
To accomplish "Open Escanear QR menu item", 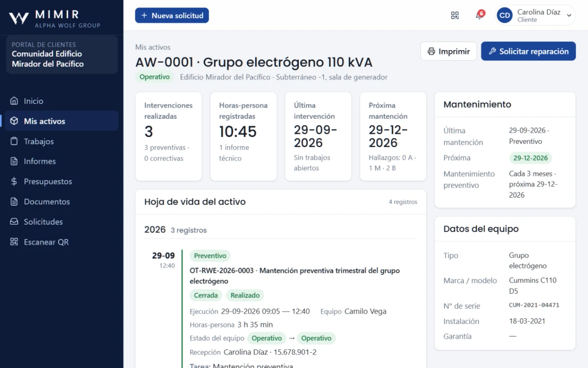I will click(x=62, y=242).
